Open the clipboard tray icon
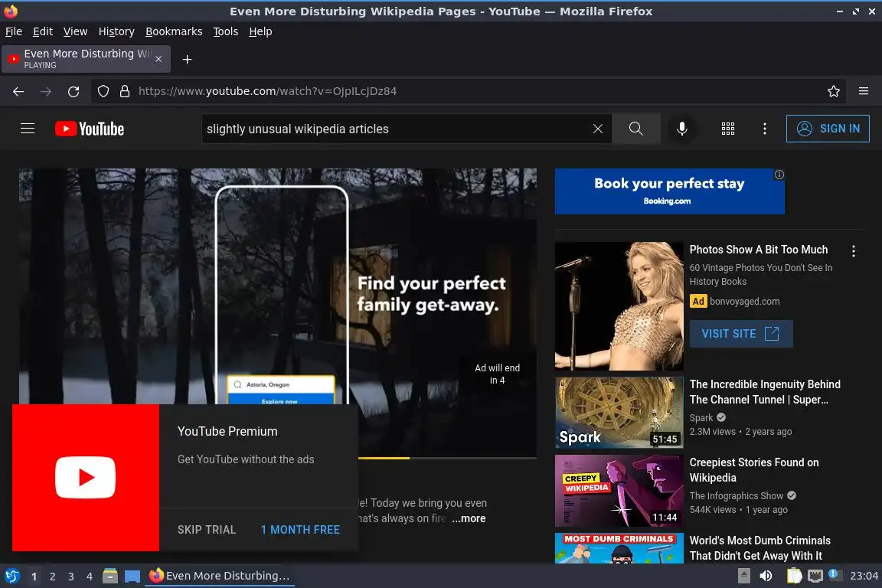The image size is (882, 588). pos(794,576)
